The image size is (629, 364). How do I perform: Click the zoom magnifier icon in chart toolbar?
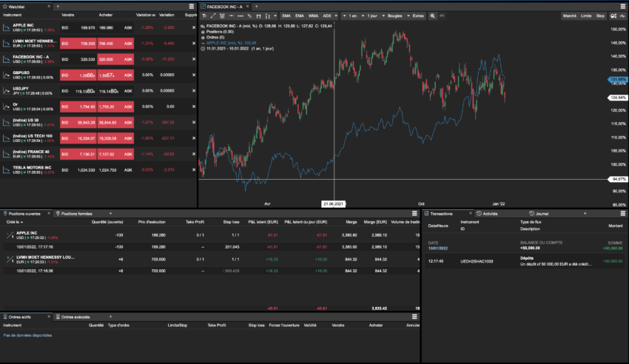[x=433, y=16]
